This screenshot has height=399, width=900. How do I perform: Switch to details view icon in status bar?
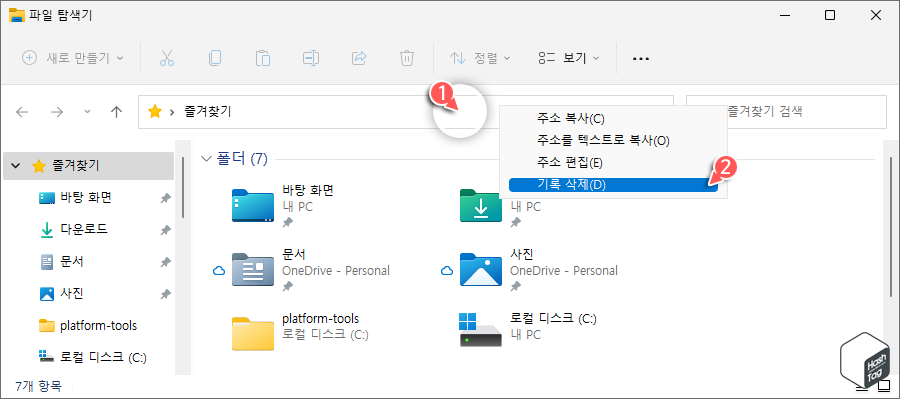[862, 387]
